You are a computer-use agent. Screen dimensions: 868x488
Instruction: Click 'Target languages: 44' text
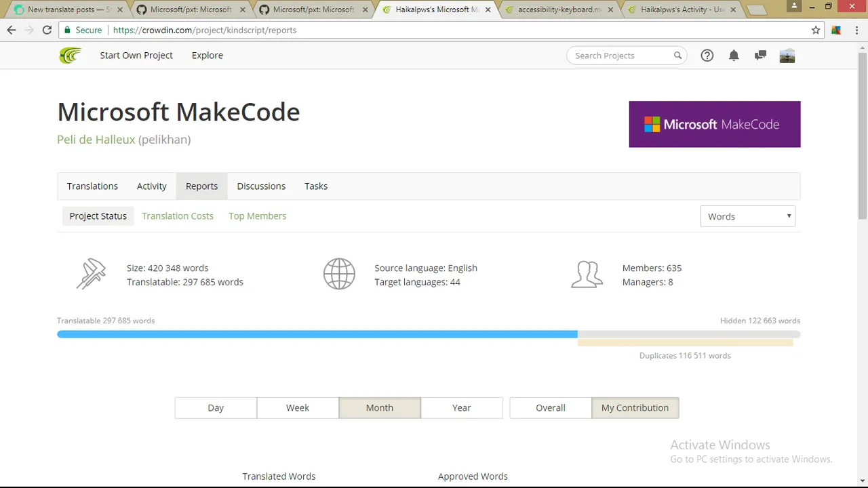[417, 282]
